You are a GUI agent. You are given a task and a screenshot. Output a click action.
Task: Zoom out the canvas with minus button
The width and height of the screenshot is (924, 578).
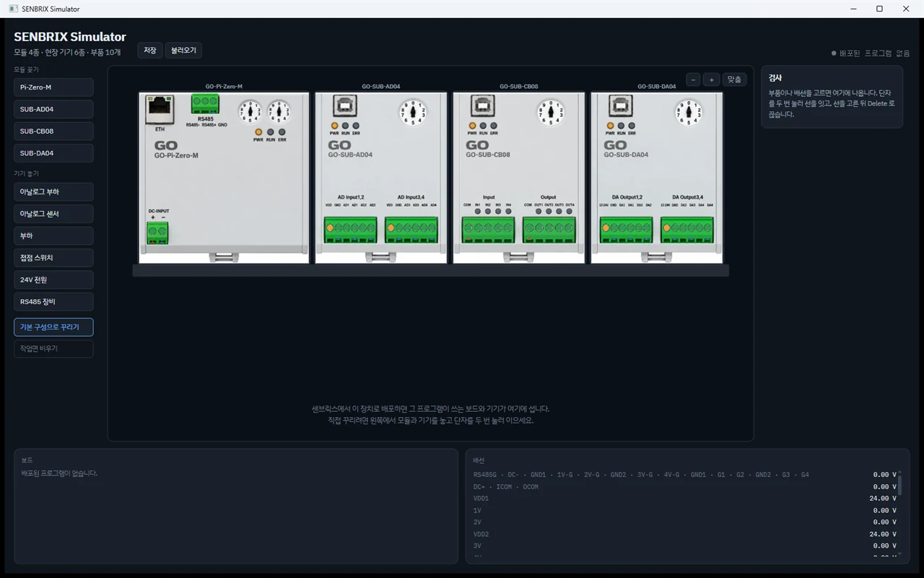[693, 79]
